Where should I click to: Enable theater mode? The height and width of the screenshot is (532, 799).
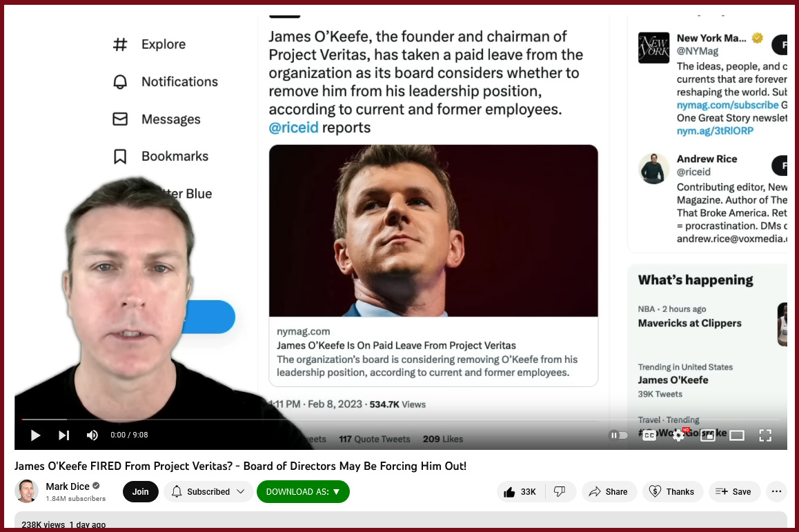[x=737, y=435]
